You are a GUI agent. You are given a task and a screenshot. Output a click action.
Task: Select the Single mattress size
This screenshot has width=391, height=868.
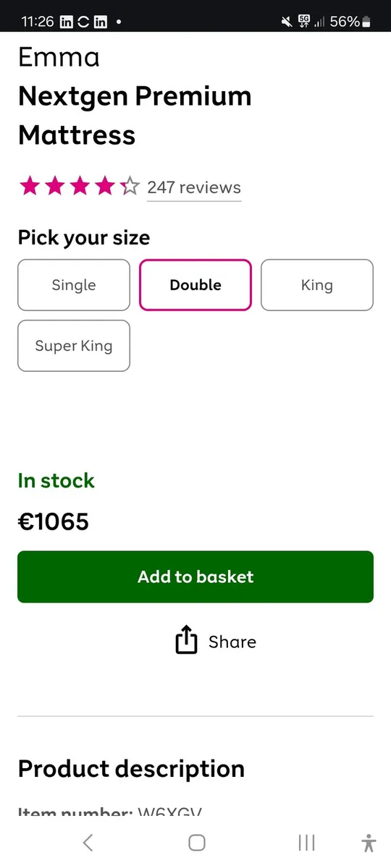click(x=74, y=285)
